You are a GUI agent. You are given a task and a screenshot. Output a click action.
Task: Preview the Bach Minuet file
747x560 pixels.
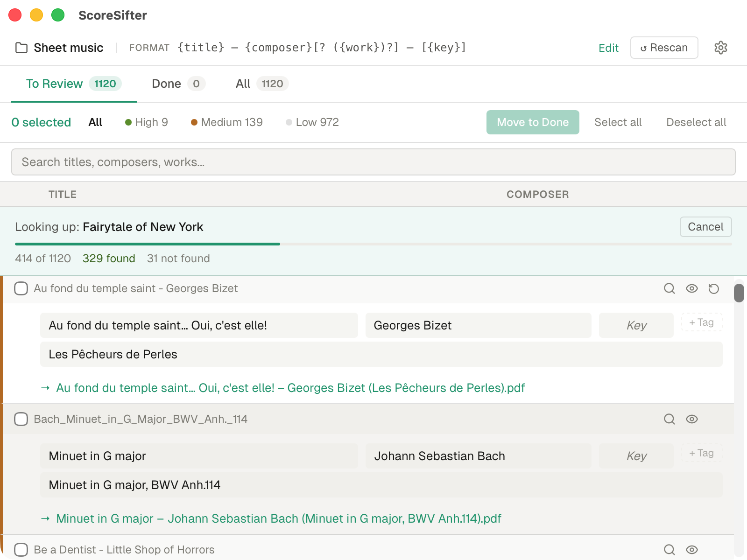pos(692,419)
